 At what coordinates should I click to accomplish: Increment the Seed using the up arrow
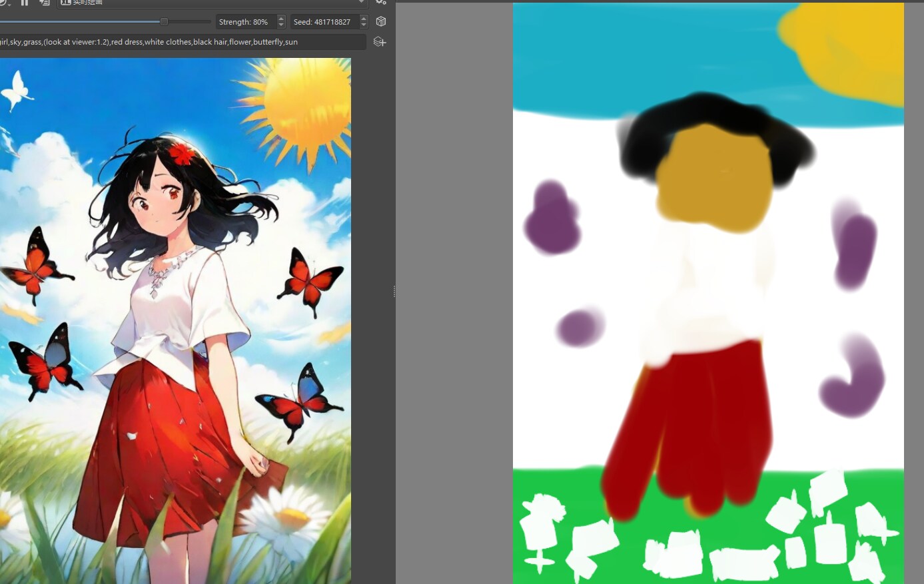pos(364,19)
